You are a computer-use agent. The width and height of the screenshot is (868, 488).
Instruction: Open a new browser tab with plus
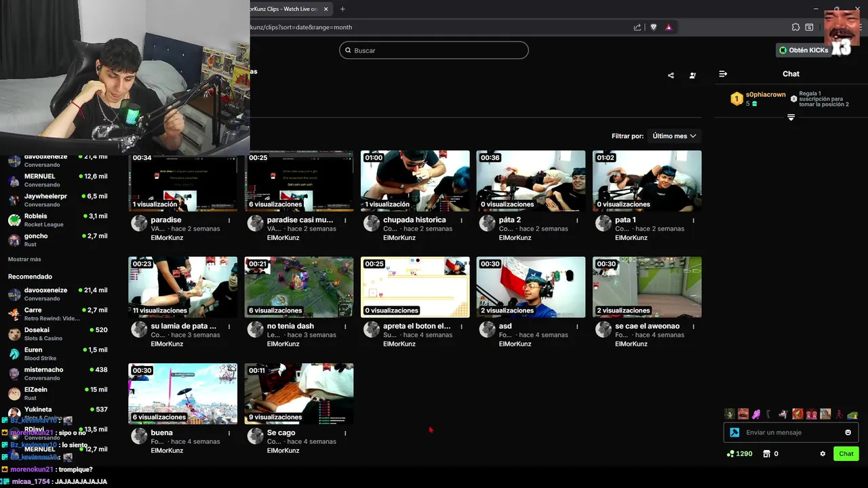(342, 9)
